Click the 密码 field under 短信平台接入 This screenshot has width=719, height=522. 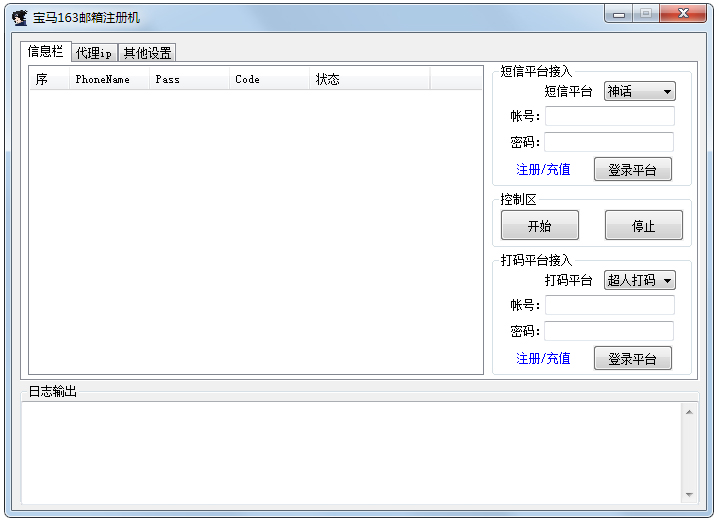(x=609, y=142)
